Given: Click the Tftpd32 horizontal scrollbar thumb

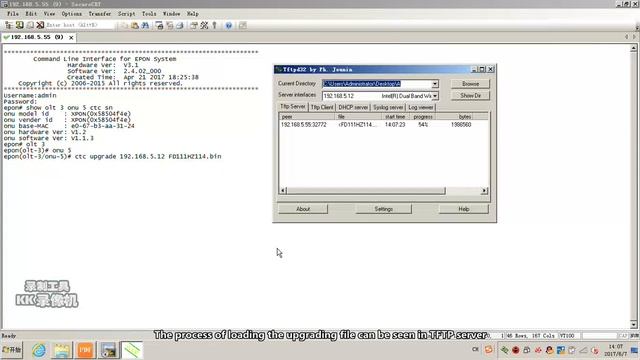Looking at the screenshot, I should click(366, 191).
